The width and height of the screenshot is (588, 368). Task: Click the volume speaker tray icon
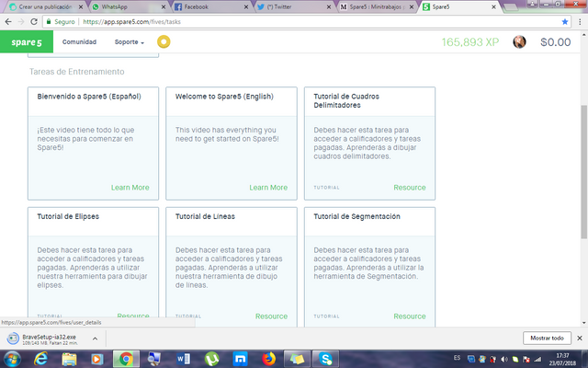504,360
